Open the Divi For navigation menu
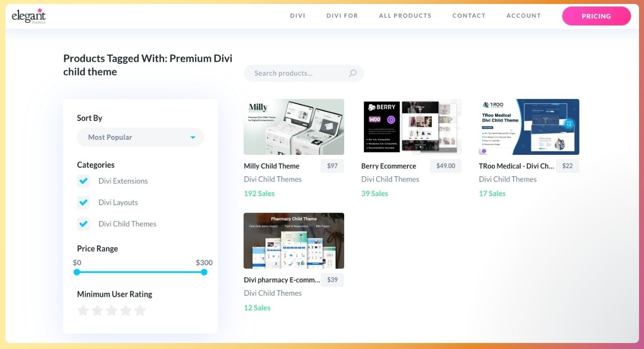644x349 pixels. [342, 16]
